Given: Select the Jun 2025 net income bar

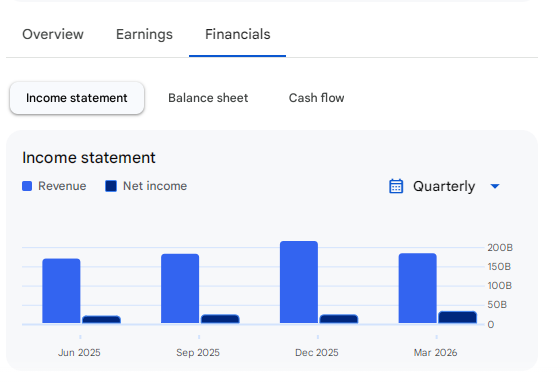Looking at the screenshot, I should (101, 320).
